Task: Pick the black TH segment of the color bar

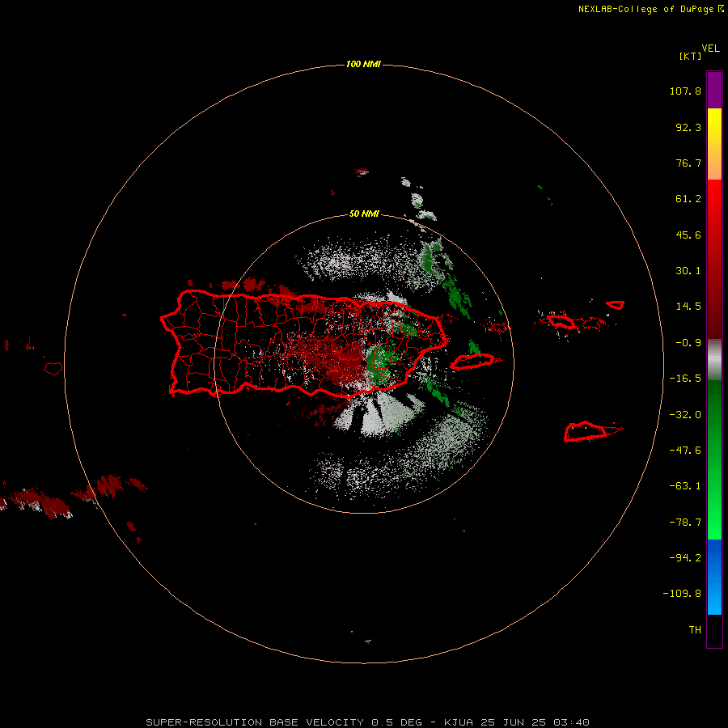Action: 714,631
